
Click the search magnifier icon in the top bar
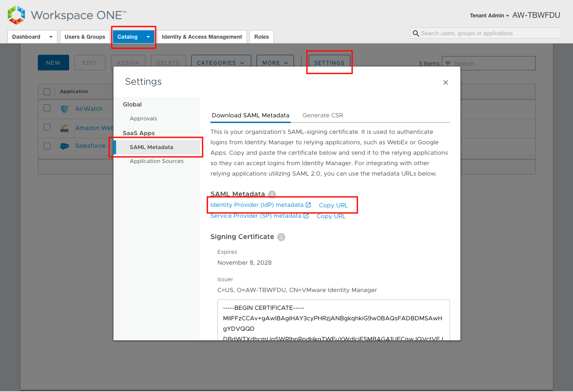click(x=416, y=33)
